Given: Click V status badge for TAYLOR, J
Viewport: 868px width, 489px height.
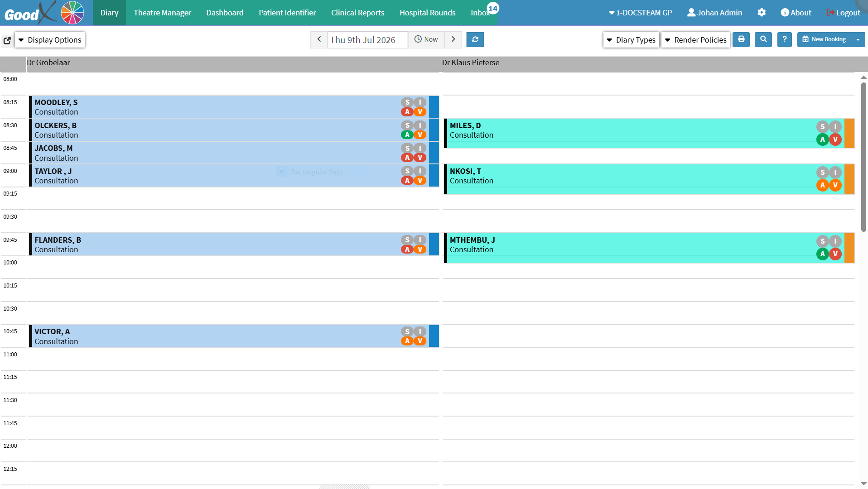Looking at the screenshot, I should [x=420, y=180].
